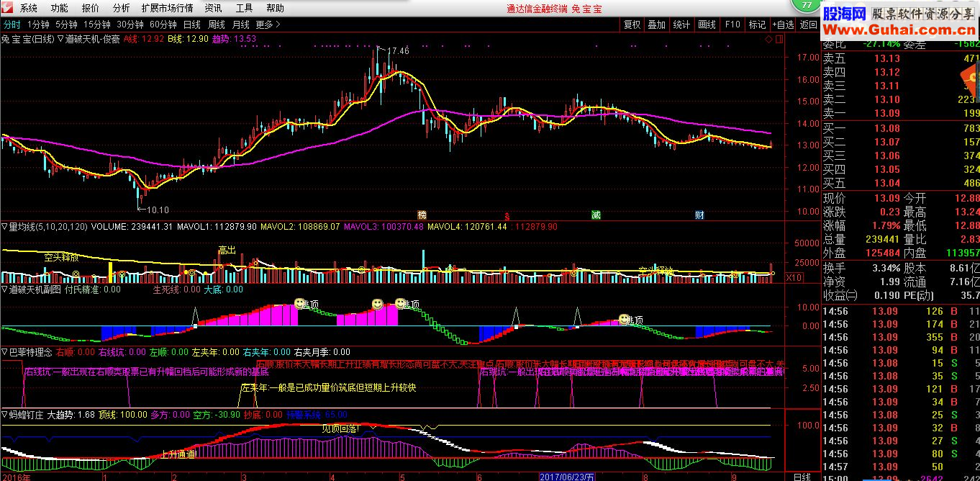Click the 画线 drawing button
This screenshot has width=980, height=481.
click(x=707, y=24)
